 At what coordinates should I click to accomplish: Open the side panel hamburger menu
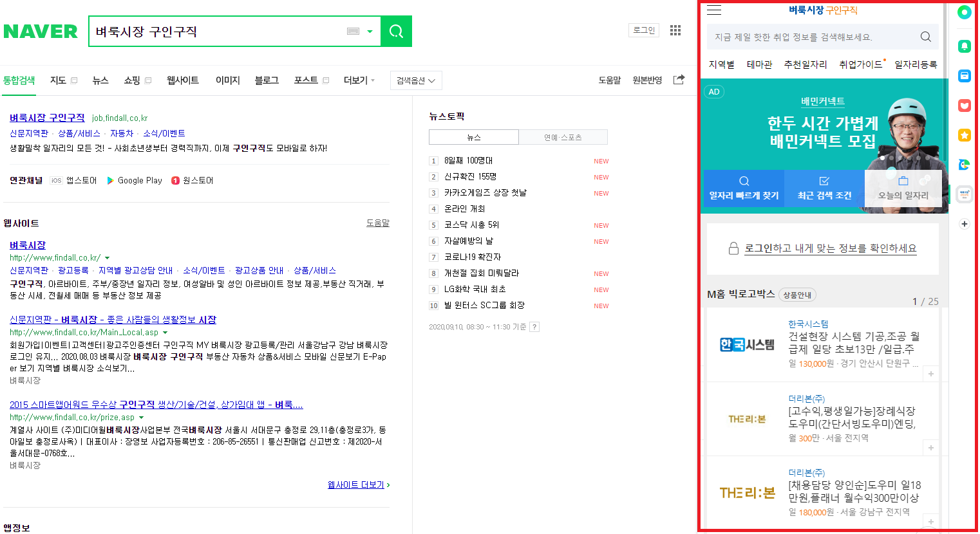(714, 10)
